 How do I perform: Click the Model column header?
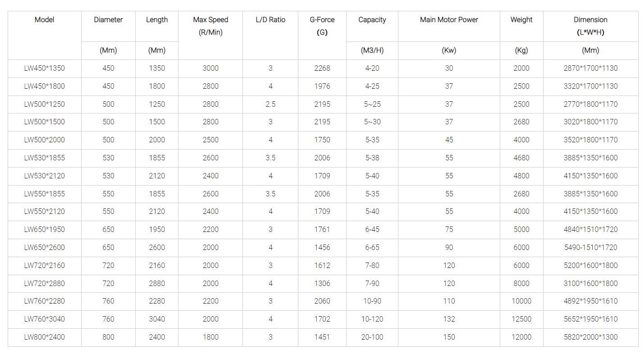[x=44, y=20]
